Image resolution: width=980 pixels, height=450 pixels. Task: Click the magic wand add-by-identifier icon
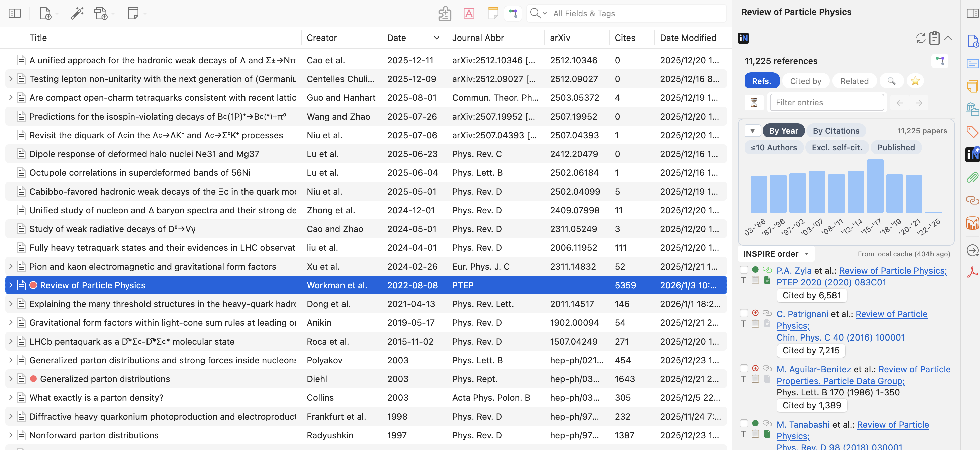77,14
